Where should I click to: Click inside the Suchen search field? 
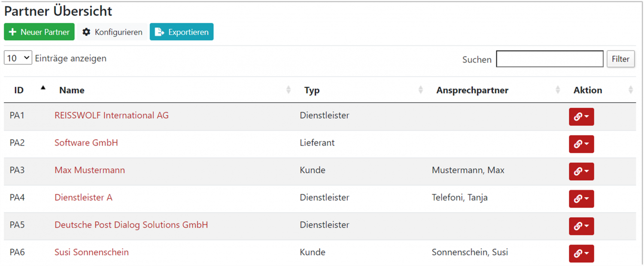tap(550, 59)
